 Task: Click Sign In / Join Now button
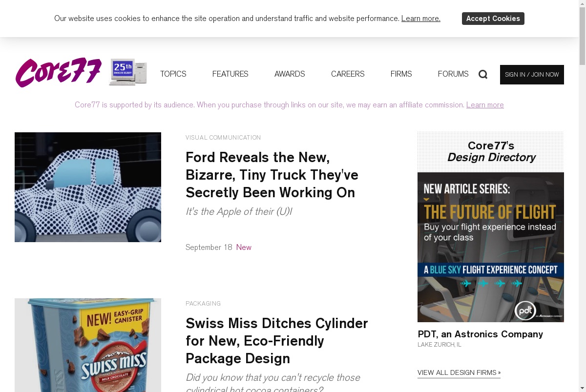[532, 75]
